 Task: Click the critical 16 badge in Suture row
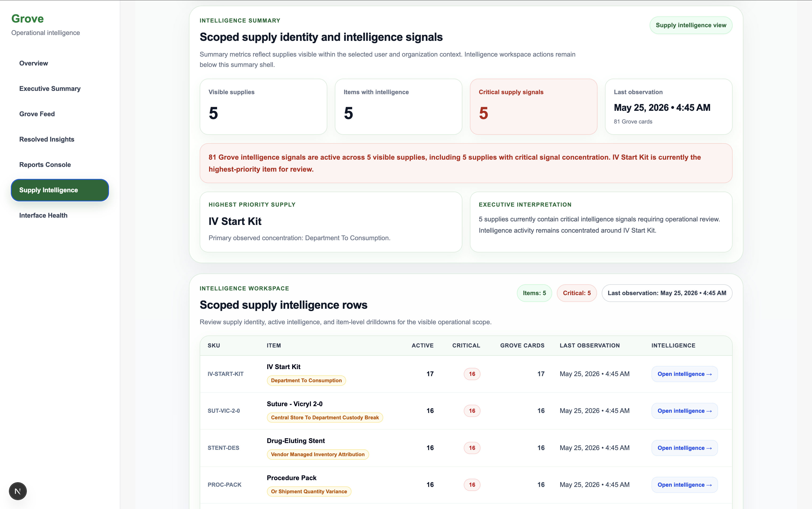pos(472,411)
